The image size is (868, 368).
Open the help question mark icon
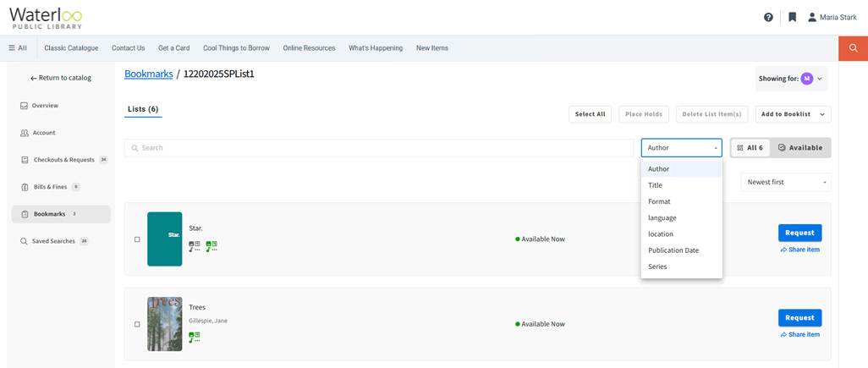768,17
